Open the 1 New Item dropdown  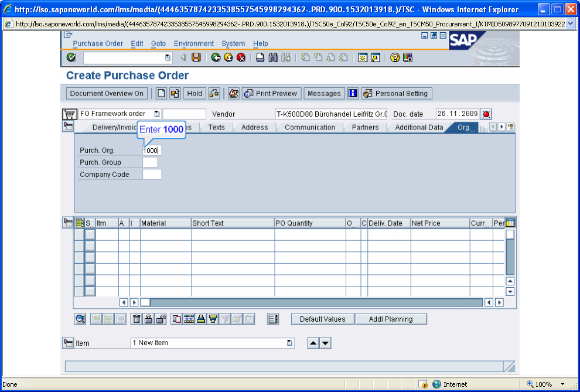[x=289, y=343]
